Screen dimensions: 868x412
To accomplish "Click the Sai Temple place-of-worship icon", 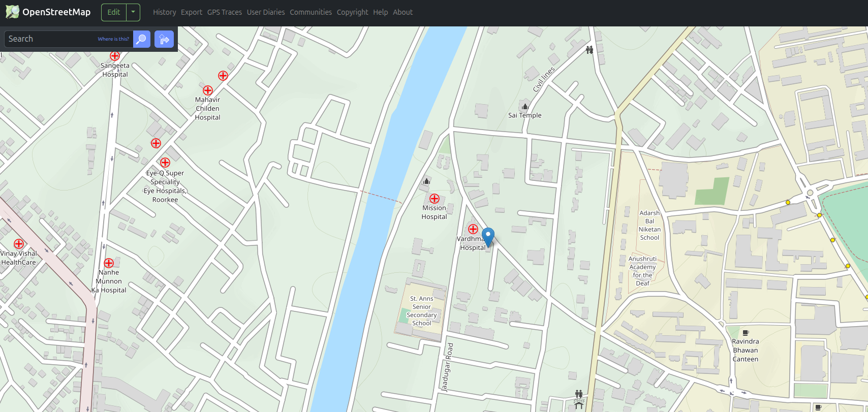I will (x=525, y=106).
